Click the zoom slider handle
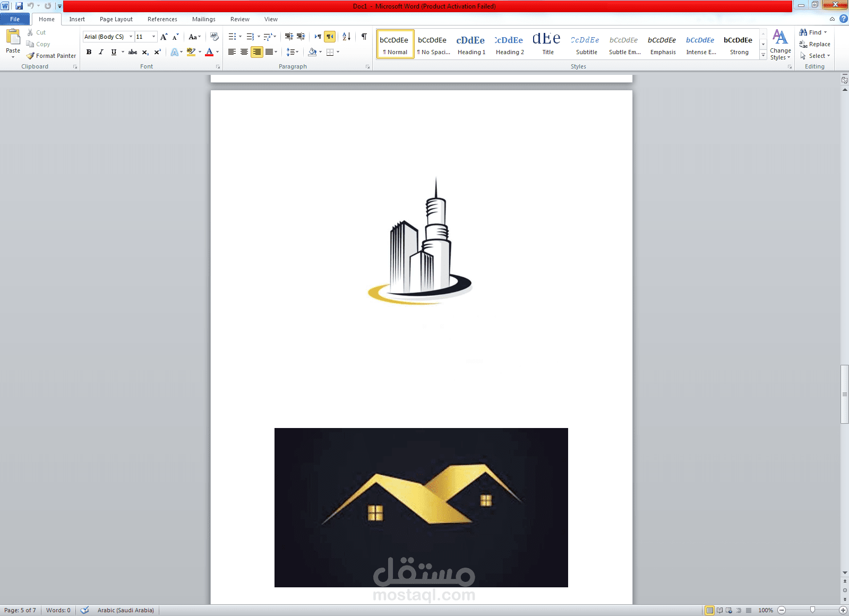 tap(812, 610)
